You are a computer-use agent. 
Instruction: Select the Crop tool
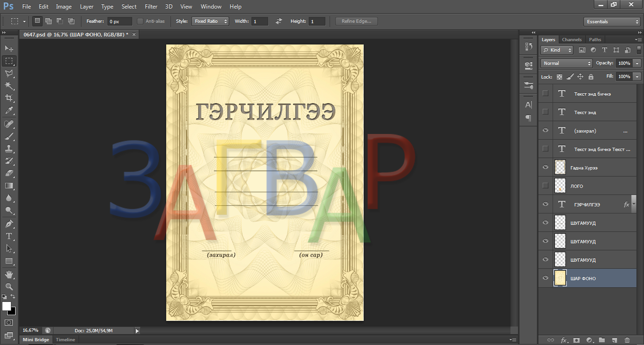click(9, 98)
